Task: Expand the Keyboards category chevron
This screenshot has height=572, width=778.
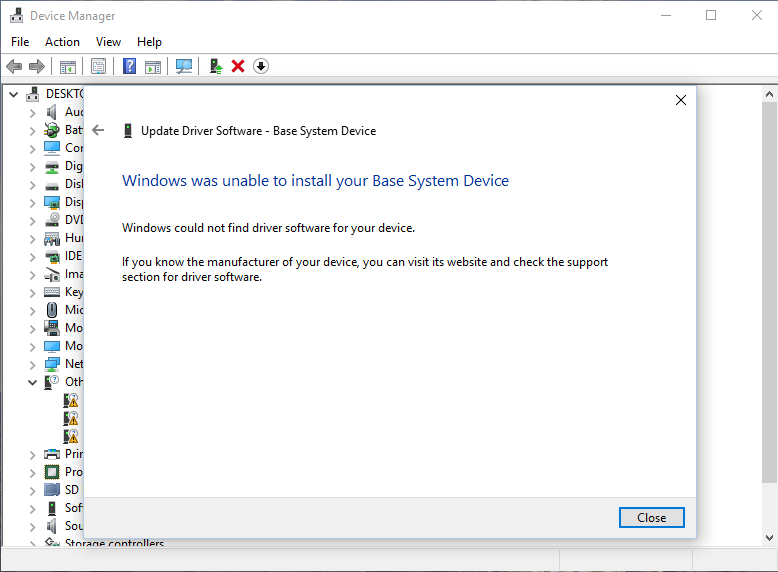Action: [33, 293]
